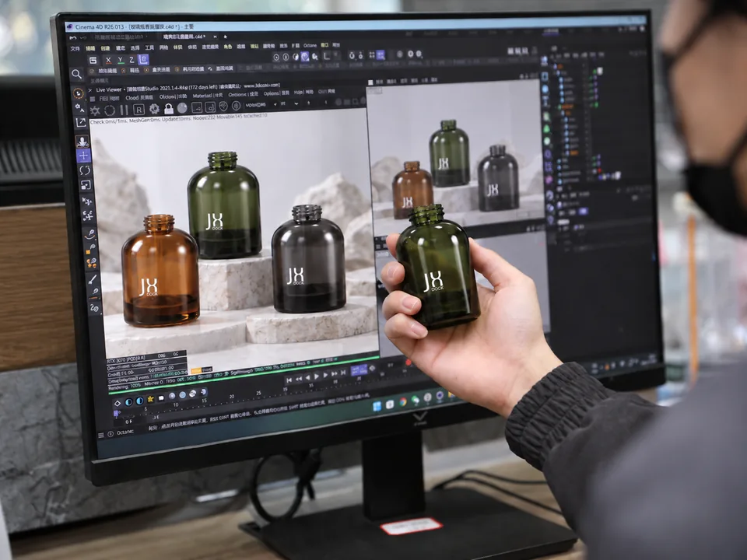Click the layout icon left of X axis
The height and width of the screenshot is (560, 747).
[93, 60]
